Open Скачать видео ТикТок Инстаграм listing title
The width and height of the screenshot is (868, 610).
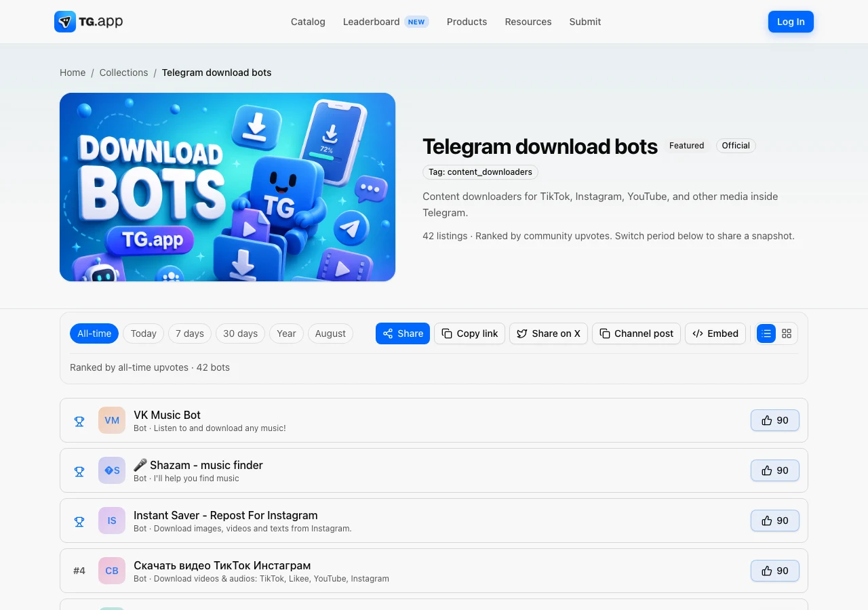pyautogui.click(x=222, y=565)
